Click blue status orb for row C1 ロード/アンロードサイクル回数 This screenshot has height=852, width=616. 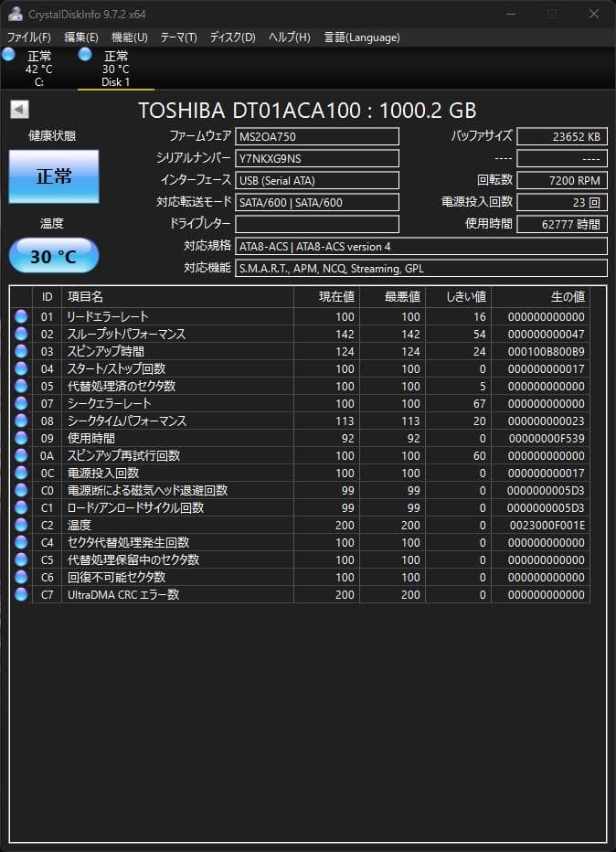pos(21,507)
